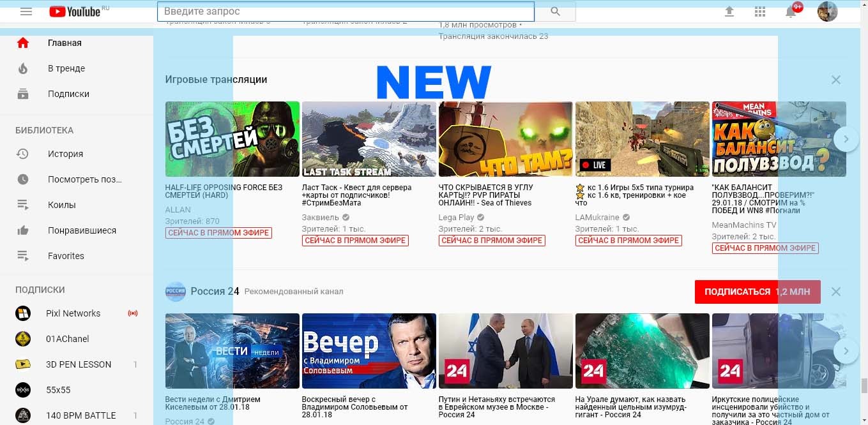Viewport: 868px width, 425px height.
Task: Click the search query input field
Action: pyautogui.click(x=345, y=11)
